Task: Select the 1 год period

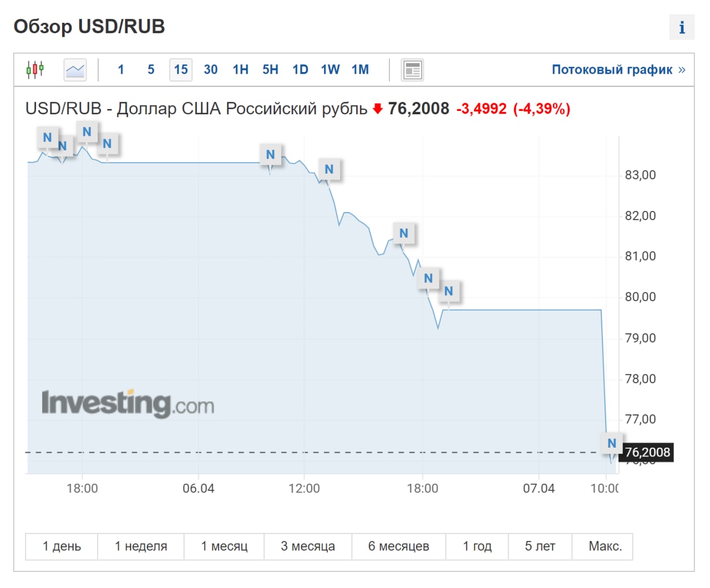Action: tap(477, 546)
